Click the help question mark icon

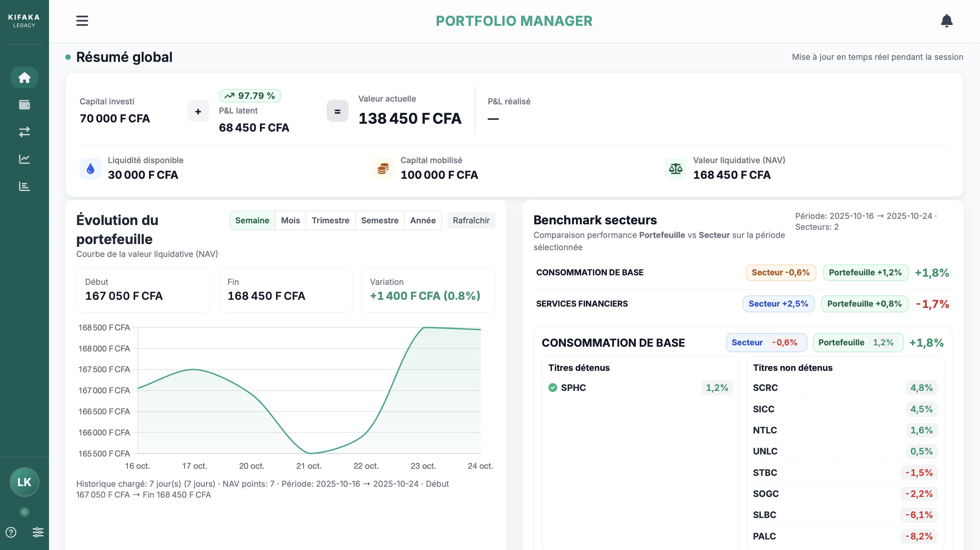click(11, 532)
